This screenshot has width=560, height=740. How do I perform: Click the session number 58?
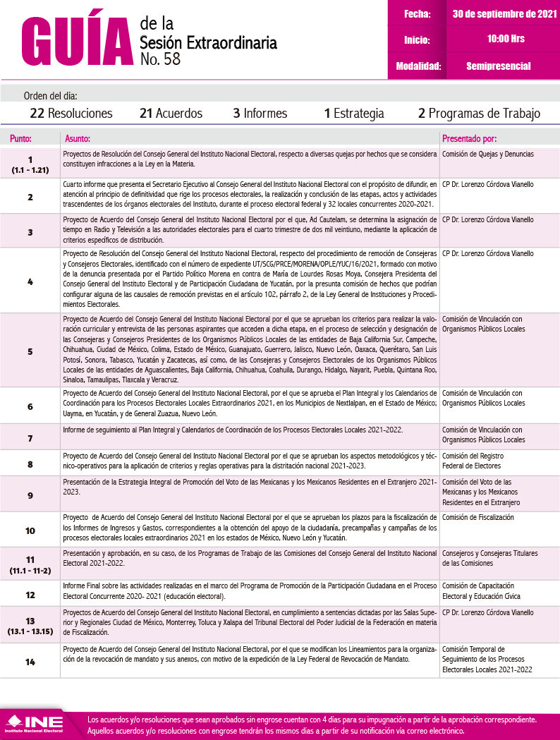pos(172,59)
